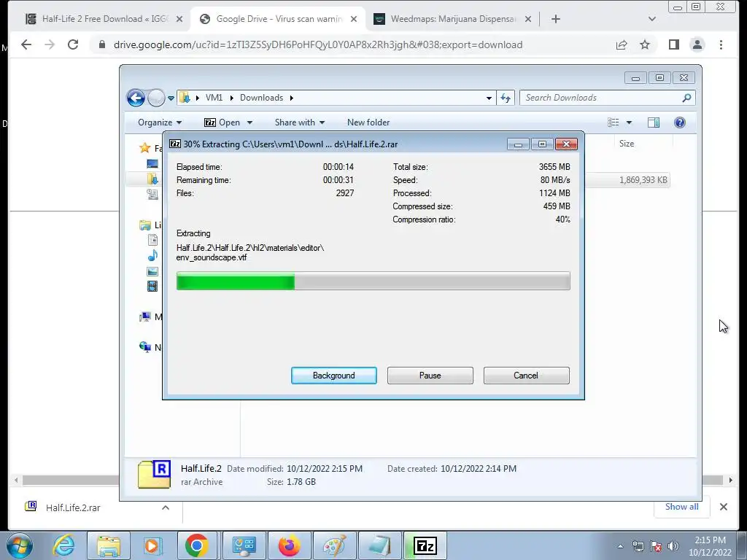Open Action Center flag icon

(x=656, y=546)
